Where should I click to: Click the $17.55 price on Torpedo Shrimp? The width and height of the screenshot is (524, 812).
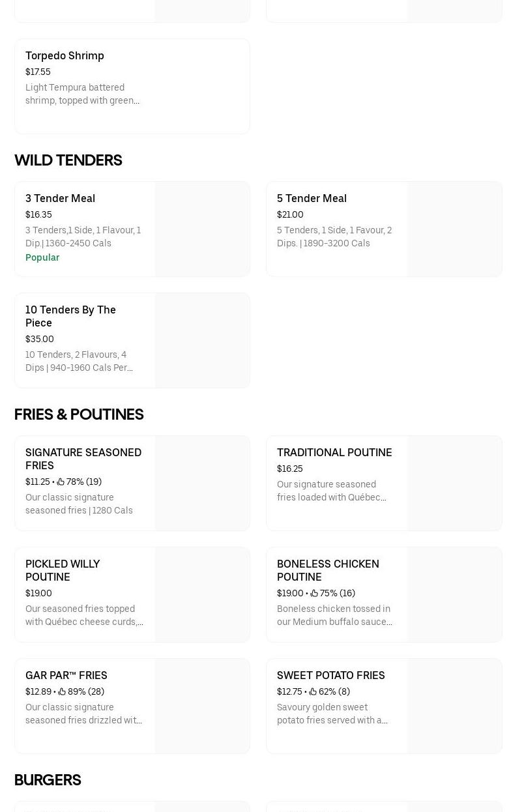click(x=38, y=72)
